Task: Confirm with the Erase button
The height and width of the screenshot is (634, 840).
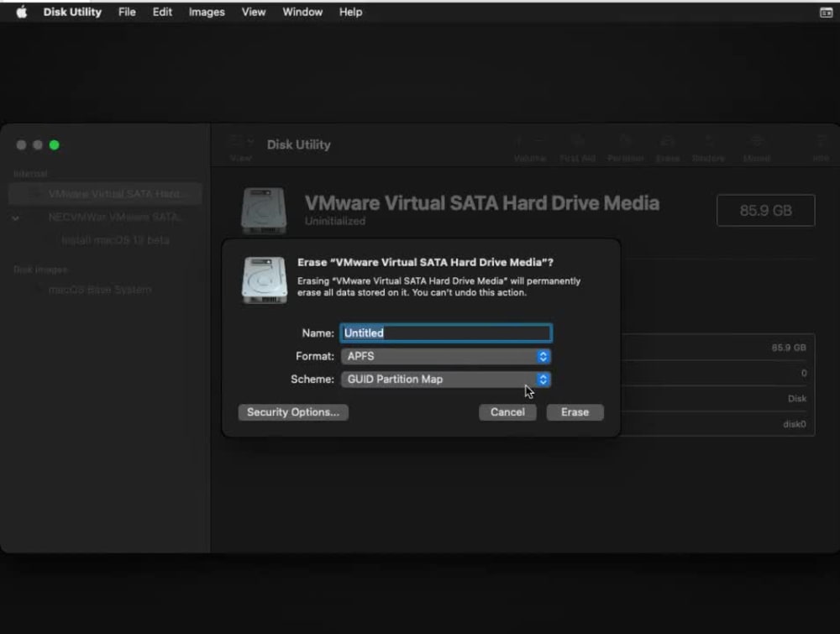Action: pos(575,412)
